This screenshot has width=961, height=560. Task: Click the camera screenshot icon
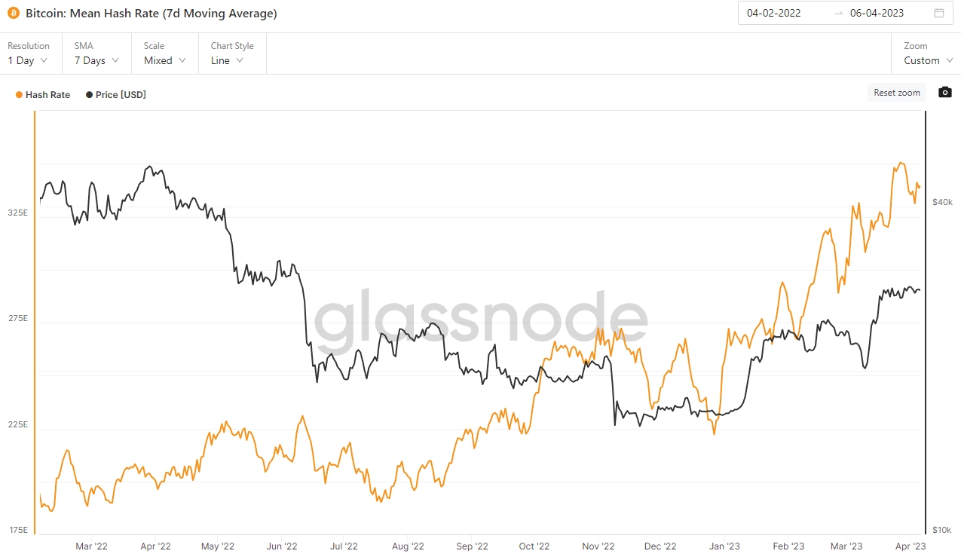(x=944, y=93)
